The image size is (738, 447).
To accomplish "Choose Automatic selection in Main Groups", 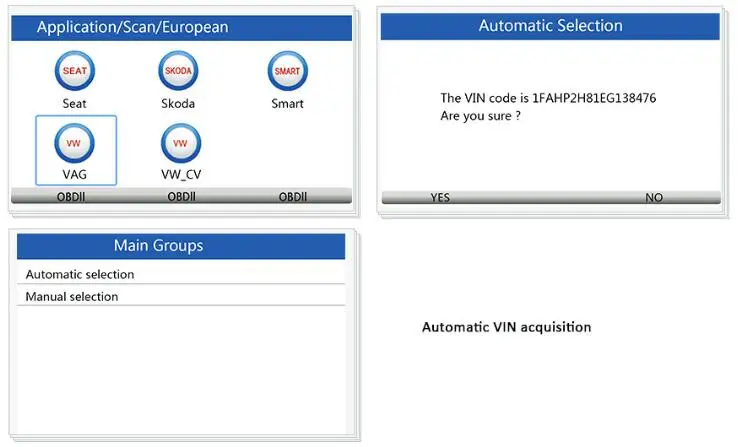I will tap(181, 274).
